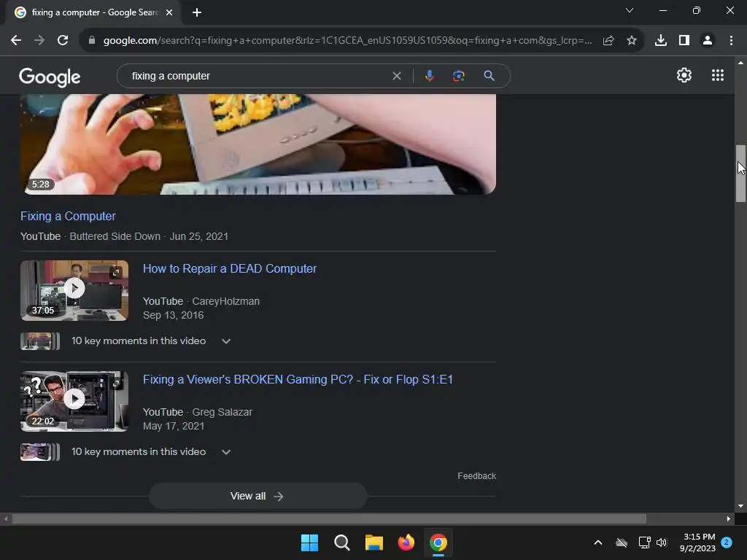Click the browser forward arrow
747x560 pixels.
point(39,41)
